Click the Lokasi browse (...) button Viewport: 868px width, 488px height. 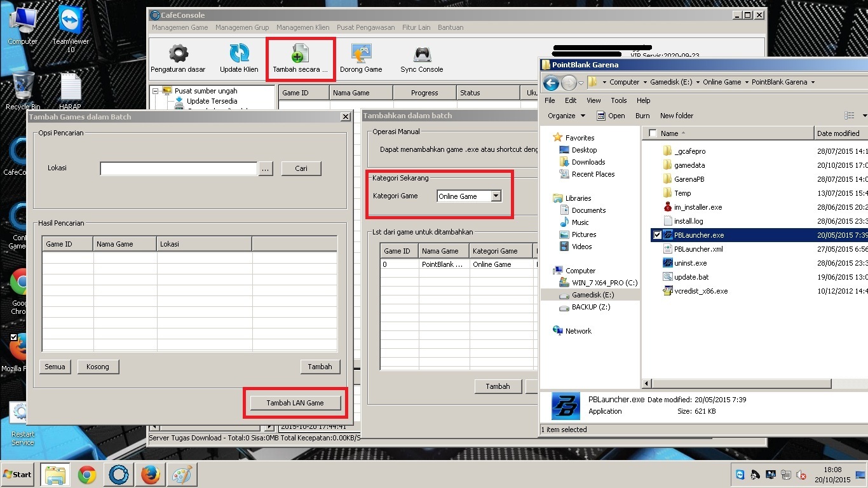click(266, 168)
